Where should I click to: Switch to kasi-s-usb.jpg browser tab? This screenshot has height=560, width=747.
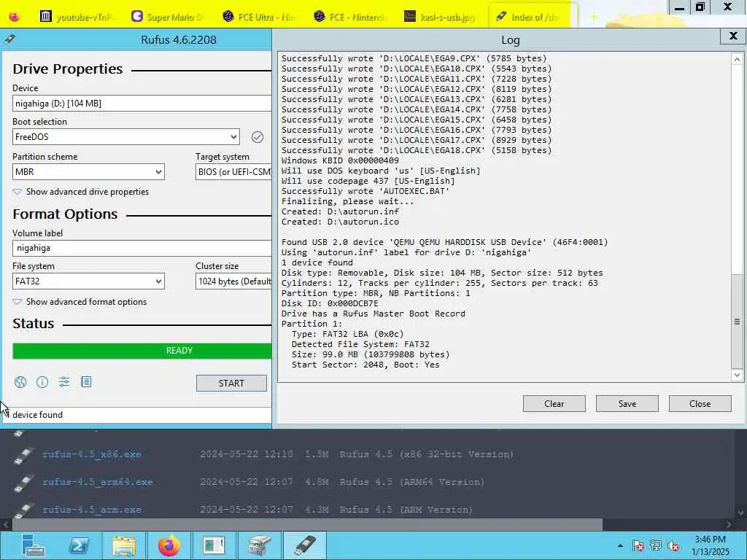[x=440, y=17]
